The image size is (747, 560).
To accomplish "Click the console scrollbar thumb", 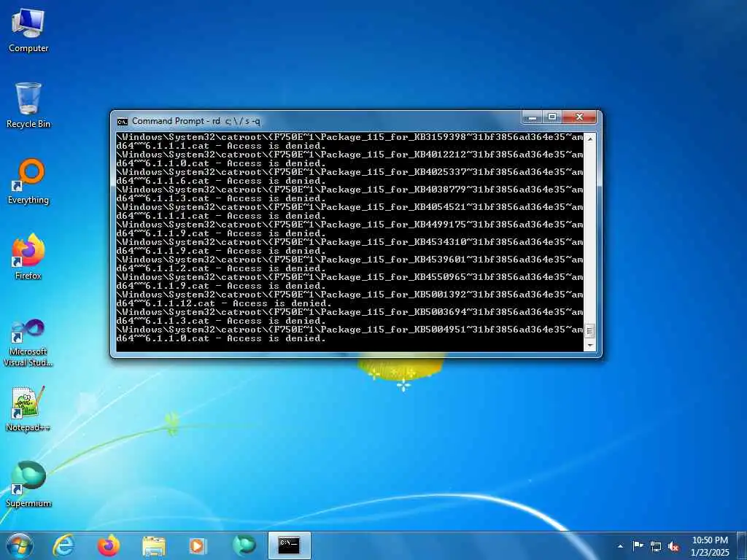I will pyautogui.click(x=590, y=331).
